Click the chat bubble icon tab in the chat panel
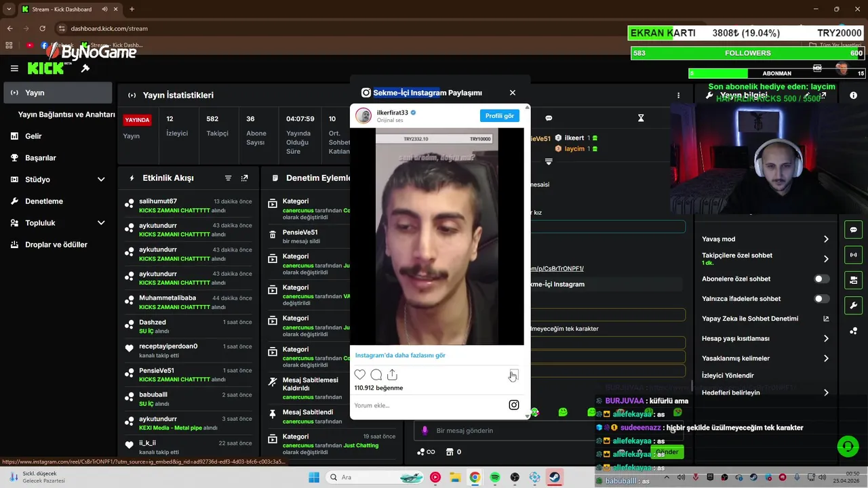This screenshot has width=868, height=488. (549, 118)
